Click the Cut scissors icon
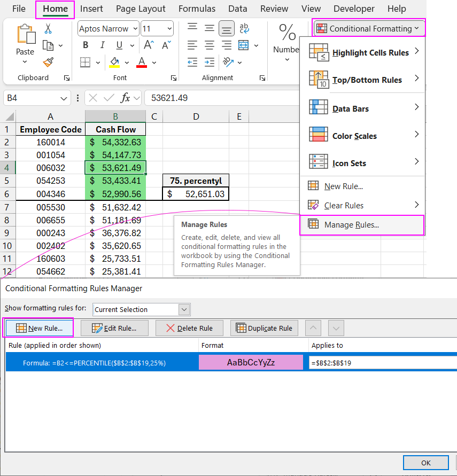 pos(48,28)
